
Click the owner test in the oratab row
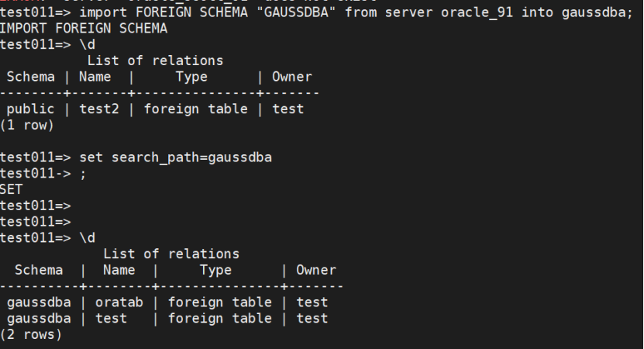(312, 302)
